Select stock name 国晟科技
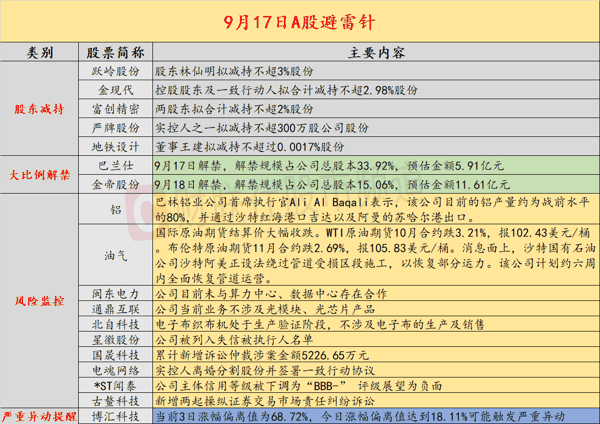The height and width of the screenshot is (424, 600). tap(115, 355)
